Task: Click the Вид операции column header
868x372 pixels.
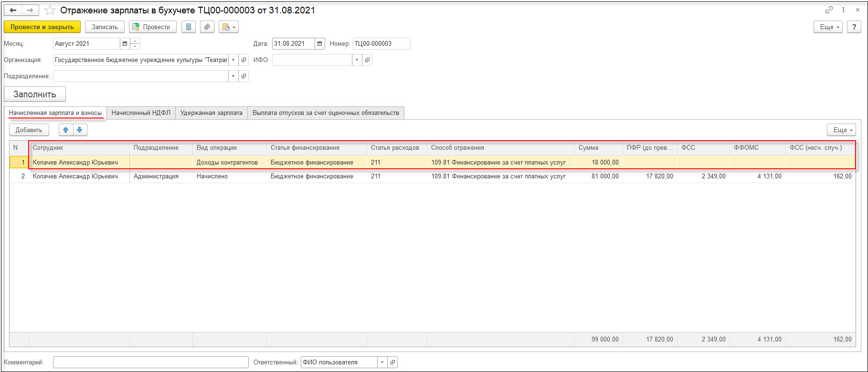Action: 230,148
